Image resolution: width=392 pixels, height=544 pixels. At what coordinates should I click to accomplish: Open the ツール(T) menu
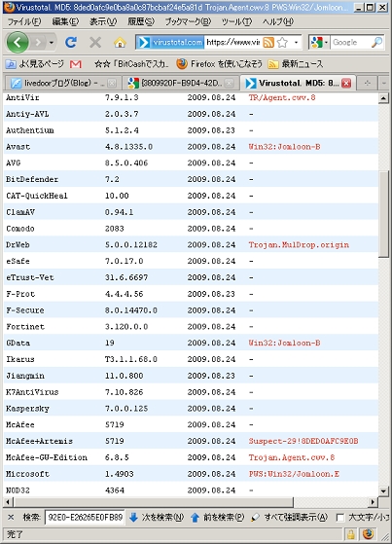coord(236,21)
